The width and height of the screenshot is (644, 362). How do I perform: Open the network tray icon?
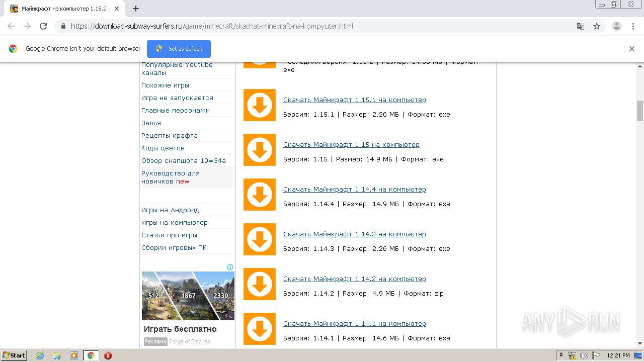point(572,355)
